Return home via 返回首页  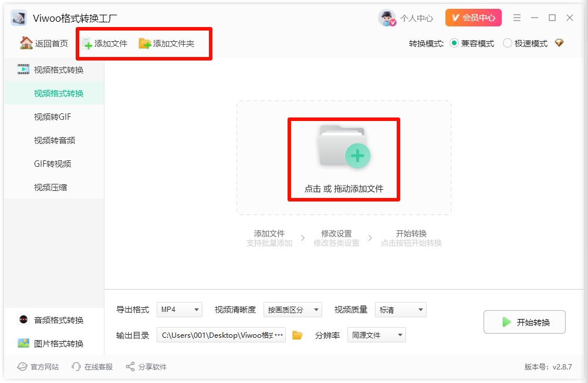point(44,43)
